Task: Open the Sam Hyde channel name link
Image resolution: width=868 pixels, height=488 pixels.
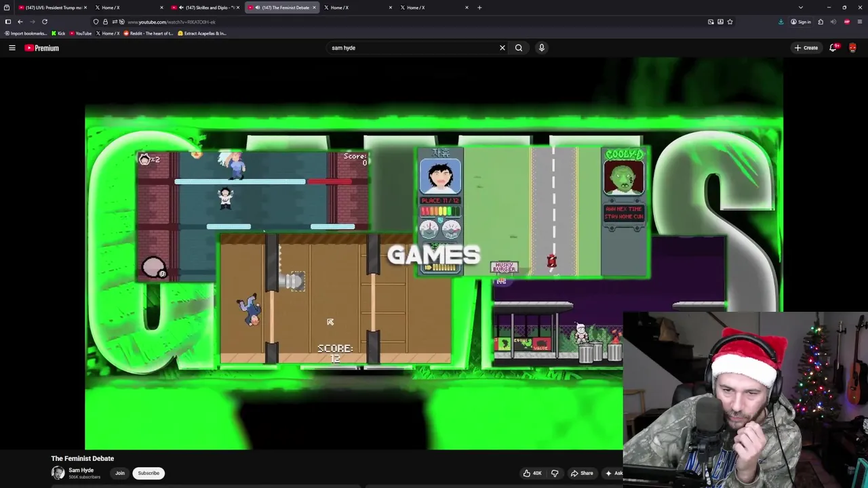Action: coord(81,470)
